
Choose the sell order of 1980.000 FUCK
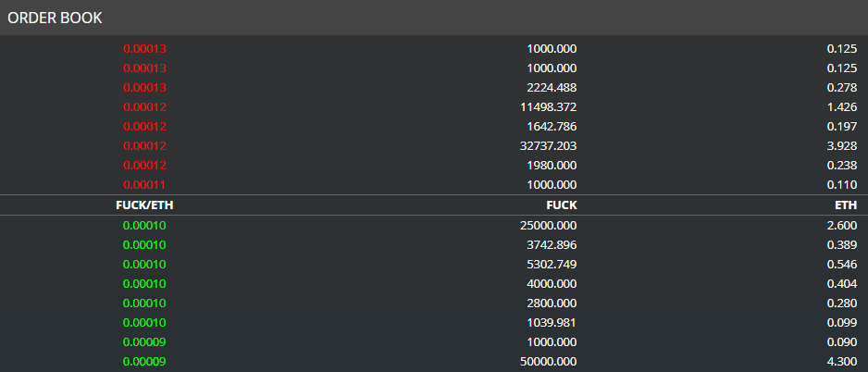(x=434, y=165)
